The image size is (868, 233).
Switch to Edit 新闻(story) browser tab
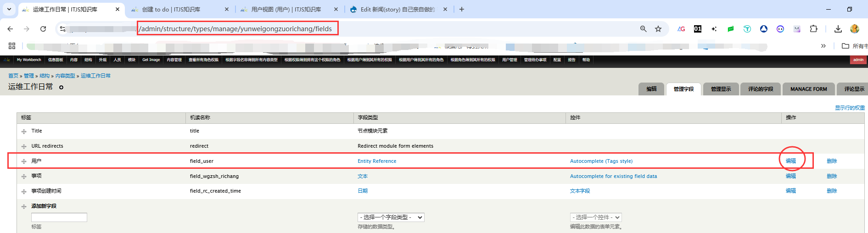click(398, 9)
